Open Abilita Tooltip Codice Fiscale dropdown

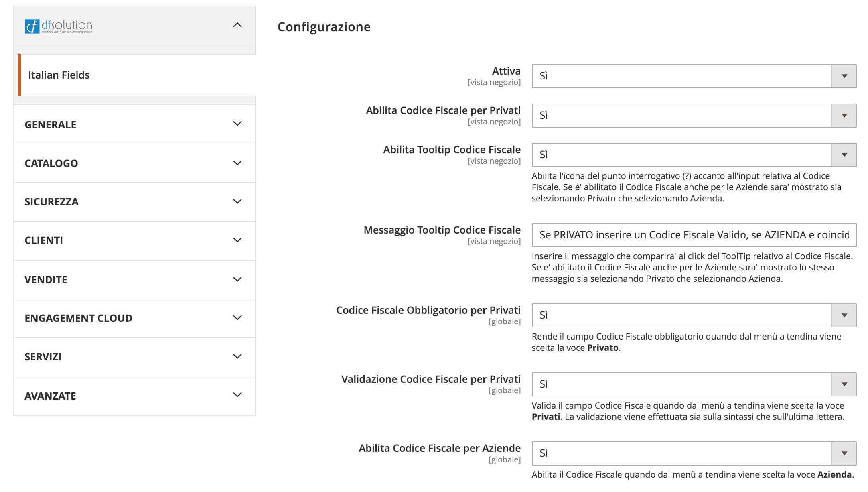[694, 155]
